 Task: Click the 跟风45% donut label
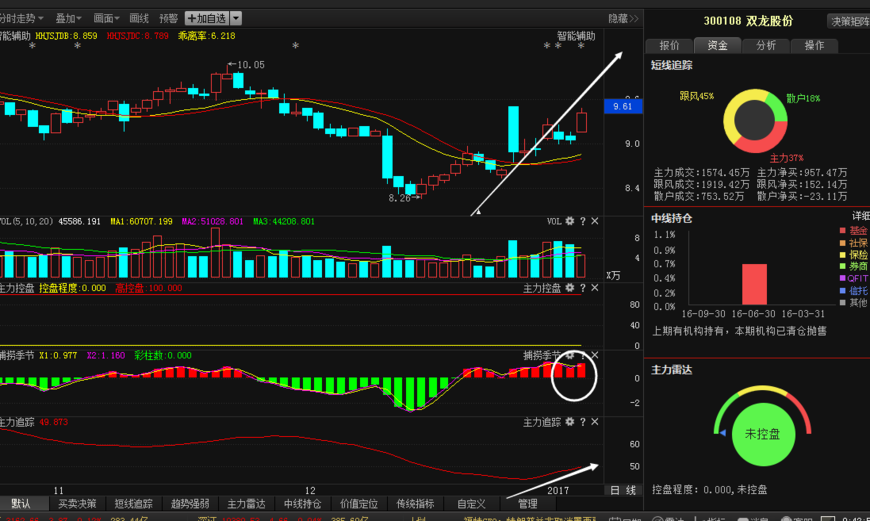click(696, 96)
